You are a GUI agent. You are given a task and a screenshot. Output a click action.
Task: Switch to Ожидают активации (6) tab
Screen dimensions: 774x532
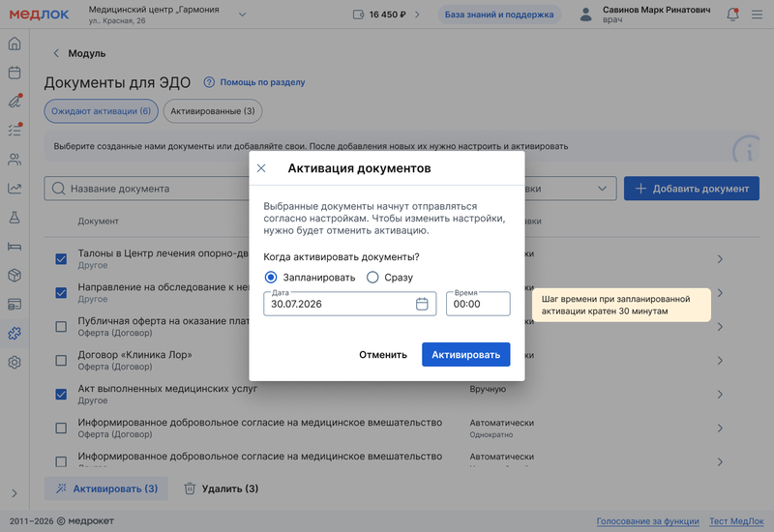tap(102, 111)
